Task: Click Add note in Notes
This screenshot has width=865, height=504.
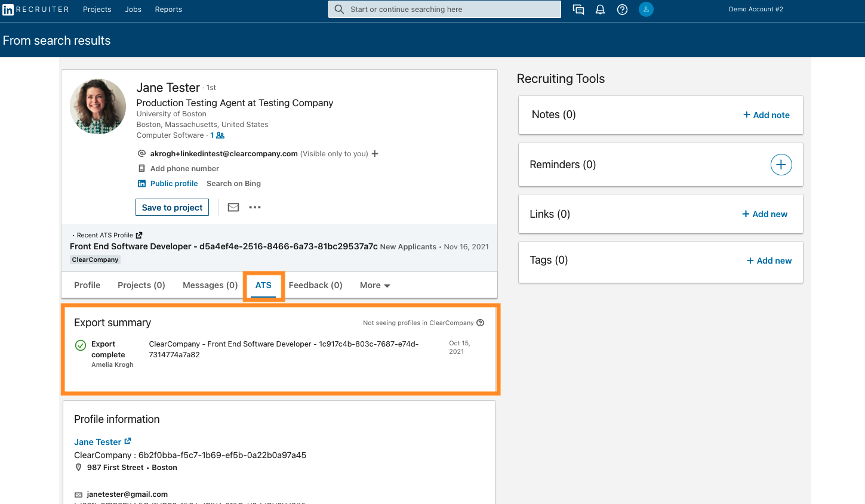Action: (x=767, y=115)
